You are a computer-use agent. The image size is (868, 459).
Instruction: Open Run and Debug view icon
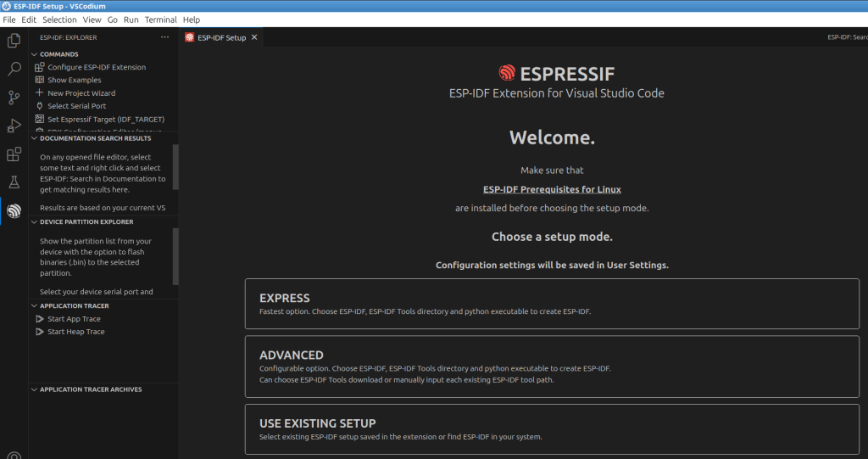(x=14, y=126)
